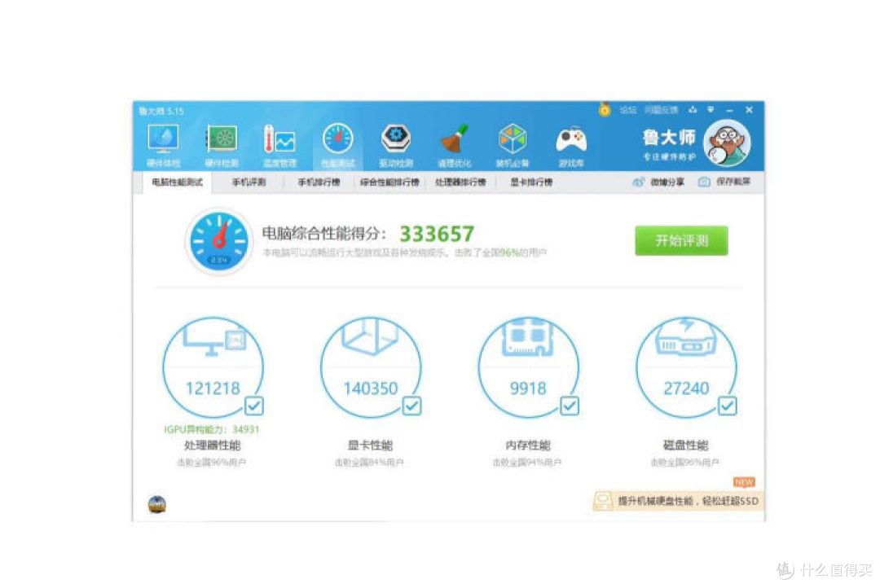Toggle the graphics card performance checkbox

pos(412,406)
